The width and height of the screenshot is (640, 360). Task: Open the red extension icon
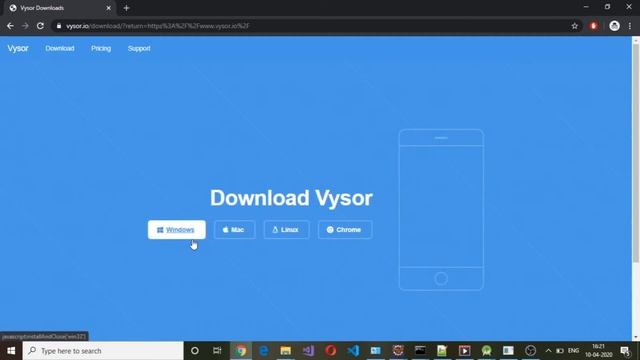pos(593,26)
